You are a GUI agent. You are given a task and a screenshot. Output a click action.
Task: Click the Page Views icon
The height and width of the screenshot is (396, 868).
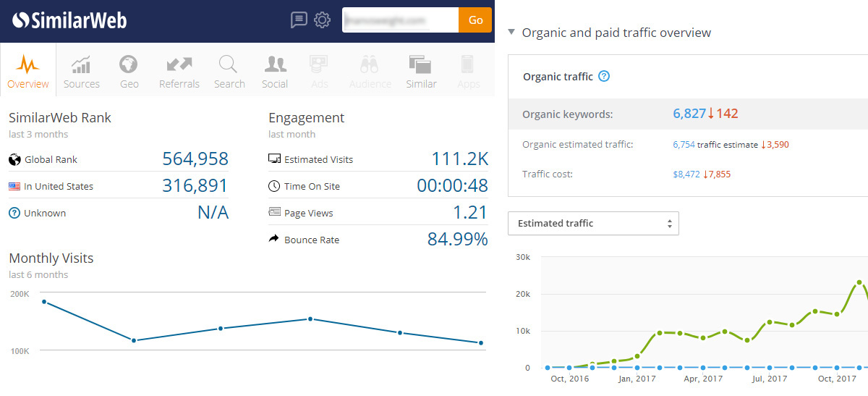(274, 213)
